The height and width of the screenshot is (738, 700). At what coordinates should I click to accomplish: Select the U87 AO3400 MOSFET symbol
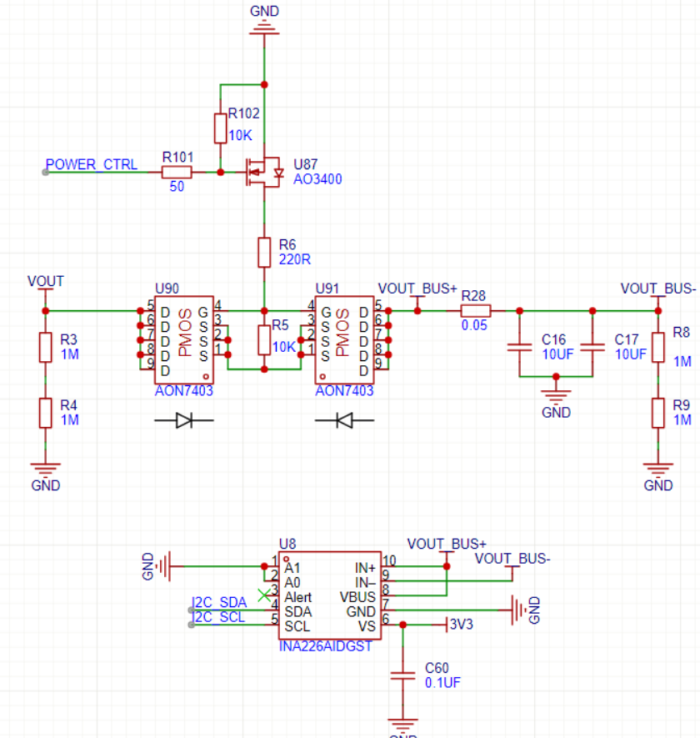coord(264,173)
